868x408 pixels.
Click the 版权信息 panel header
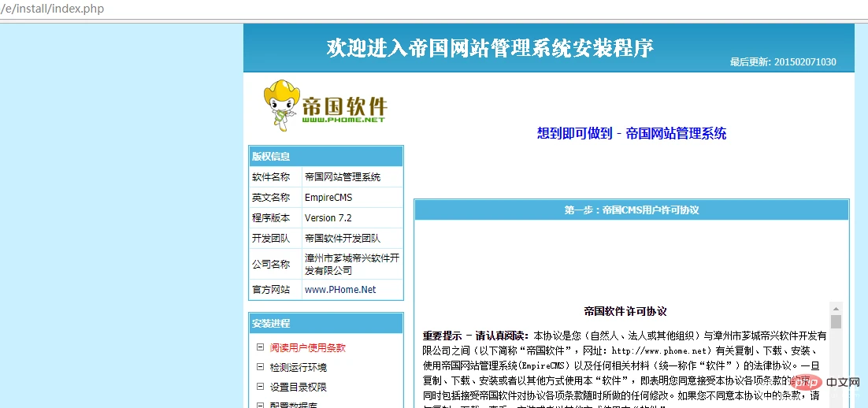tap(326, 156)
